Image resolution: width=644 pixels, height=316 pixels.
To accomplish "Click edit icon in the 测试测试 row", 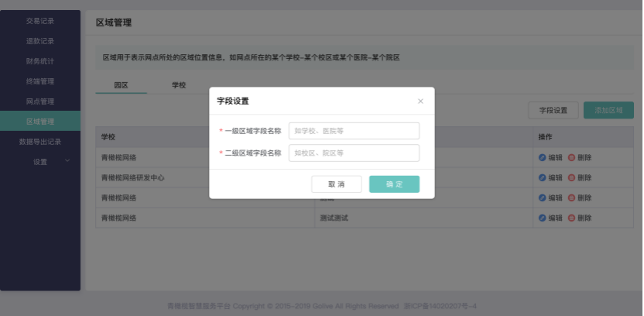I will (x=543, y=218).
